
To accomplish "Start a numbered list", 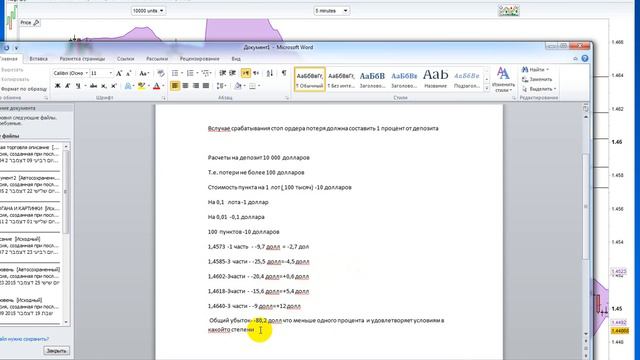I will (190, 73).
